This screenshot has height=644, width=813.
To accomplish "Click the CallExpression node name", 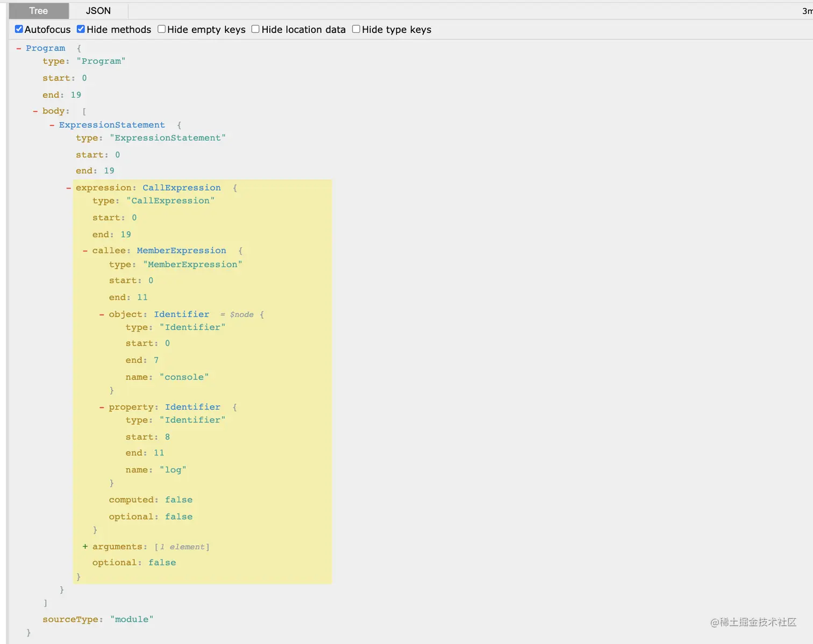I will 182,188.
